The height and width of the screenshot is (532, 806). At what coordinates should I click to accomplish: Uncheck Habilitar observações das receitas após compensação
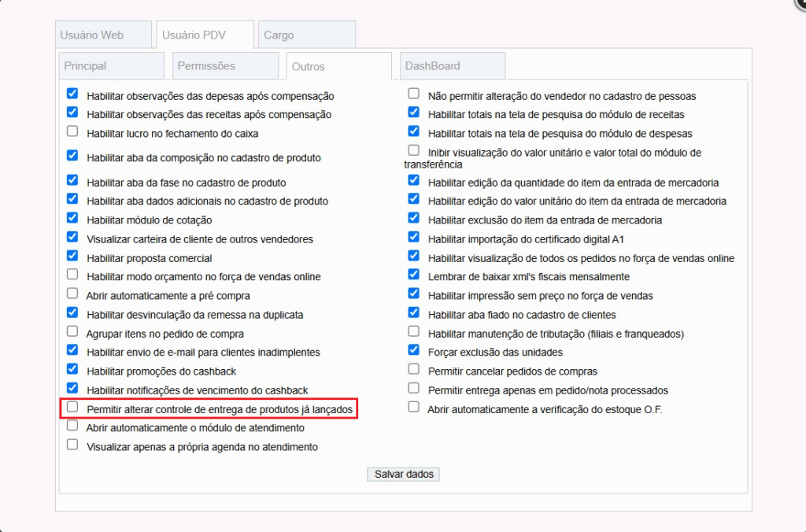click(72, 112)
